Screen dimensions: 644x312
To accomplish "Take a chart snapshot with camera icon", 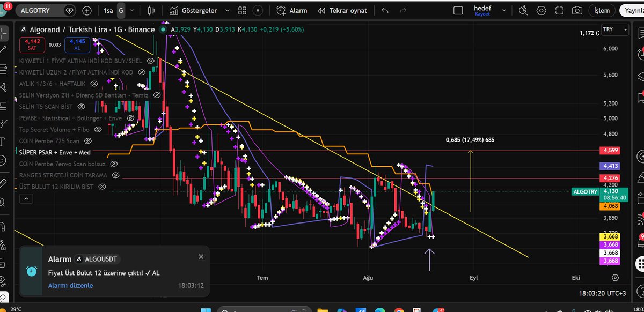I will 577,10.
